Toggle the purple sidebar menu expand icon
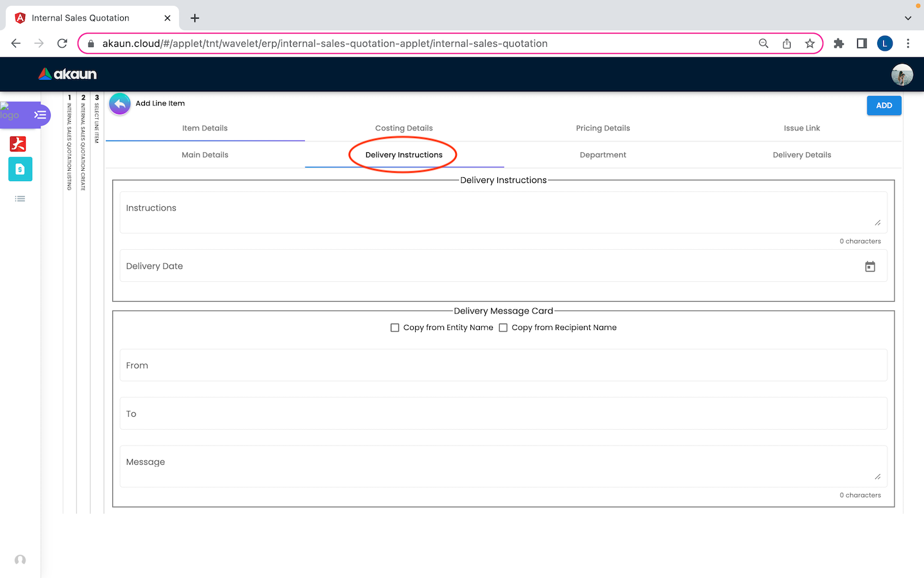This screenshot has width=924, height=578. tap(40, 115)
